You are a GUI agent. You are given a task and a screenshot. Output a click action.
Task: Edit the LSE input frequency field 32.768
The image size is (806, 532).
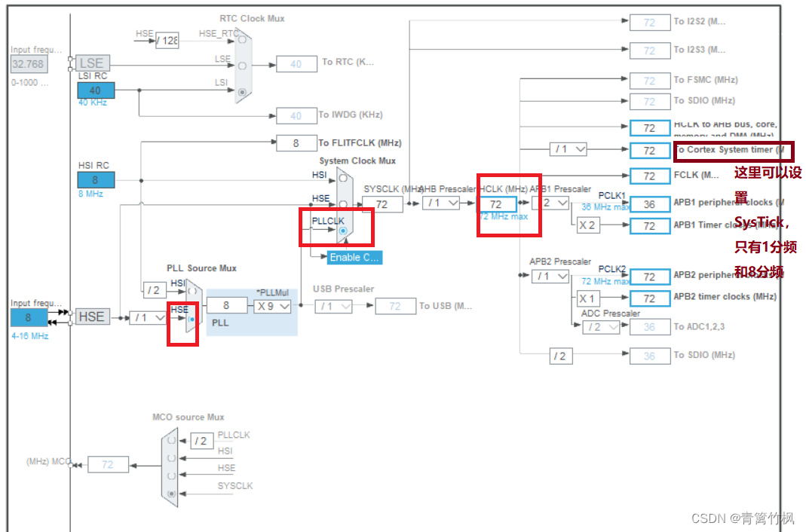coord(28,63)
